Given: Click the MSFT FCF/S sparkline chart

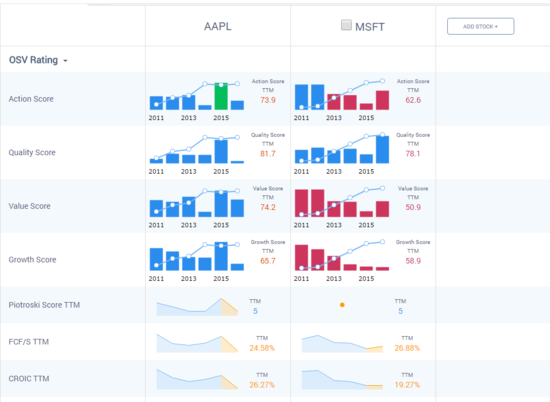Looking at the screenshot, I should click(342, 344).
